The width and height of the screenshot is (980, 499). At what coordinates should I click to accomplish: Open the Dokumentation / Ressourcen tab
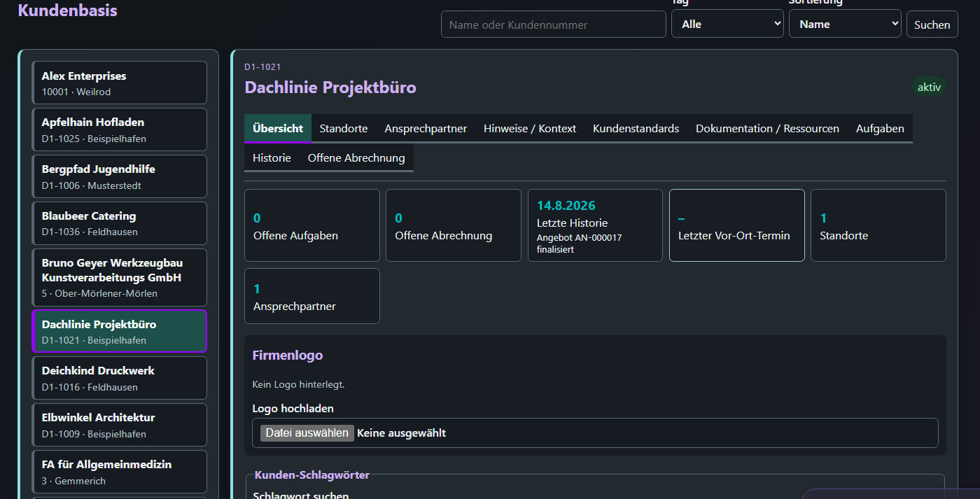click(767, 129)
